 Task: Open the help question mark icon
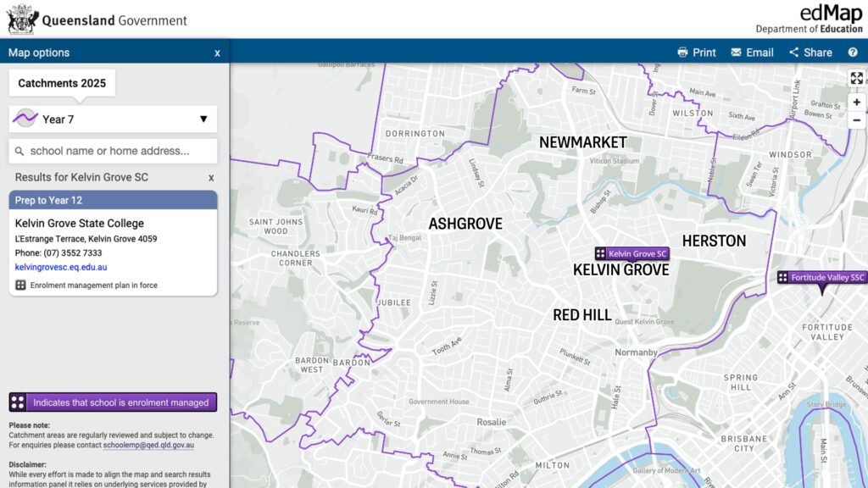[853, 53]
